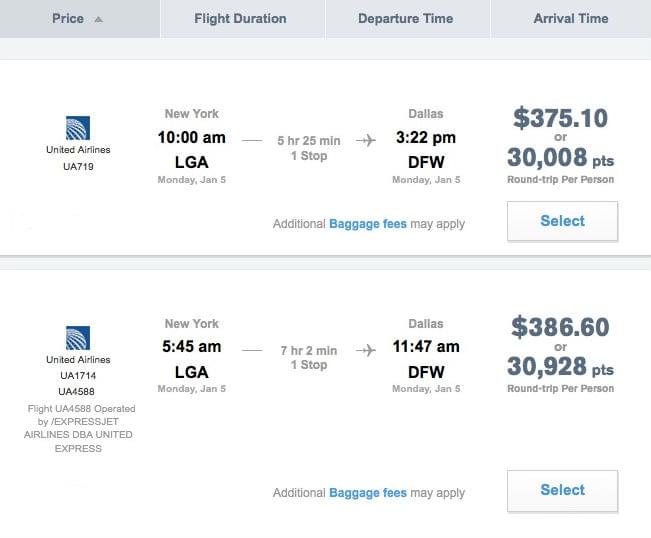Viewport: 651px width, 538px height.
Task: Open Baggage fees link for second flight
Action: pyautogui.click(x=367, y=493)
